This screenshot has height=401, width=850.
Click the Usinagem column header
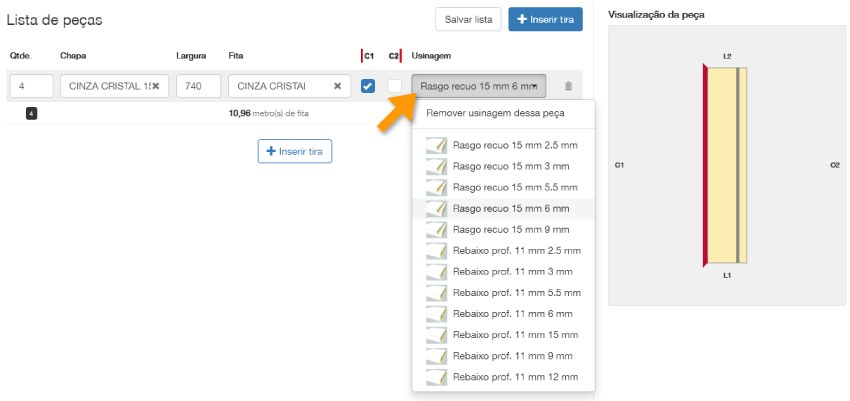point(431,56)
